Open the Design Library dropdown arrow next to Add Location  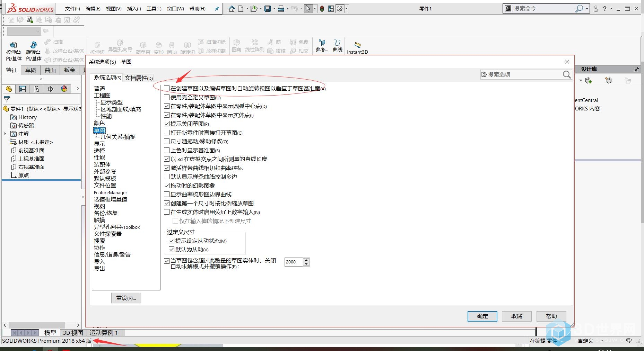[581, 80]
